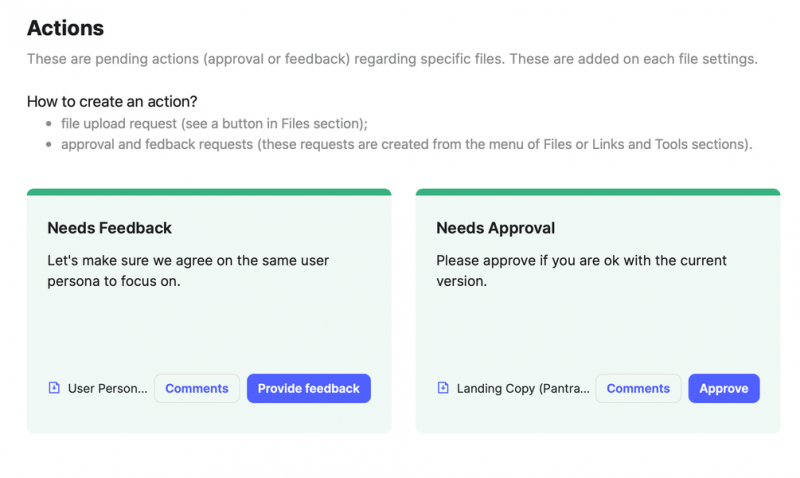
Task: Click the "file upload request" bullet text
Action: [214, 124]
